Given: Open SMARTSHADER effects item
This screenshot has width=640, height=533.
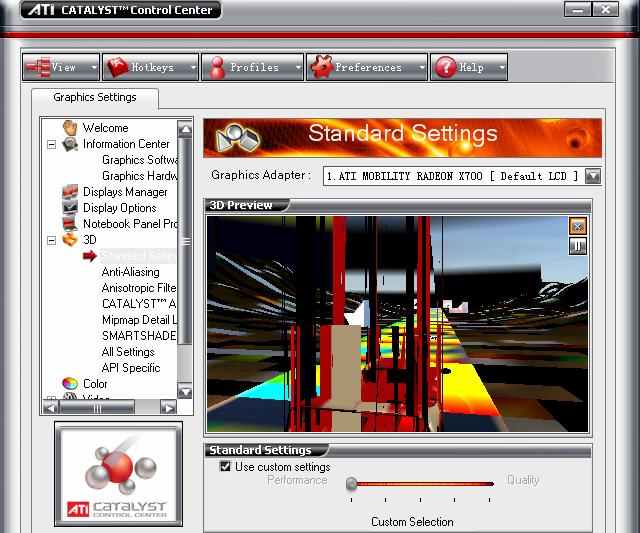Looking at the screenshot, I should 139,335.
